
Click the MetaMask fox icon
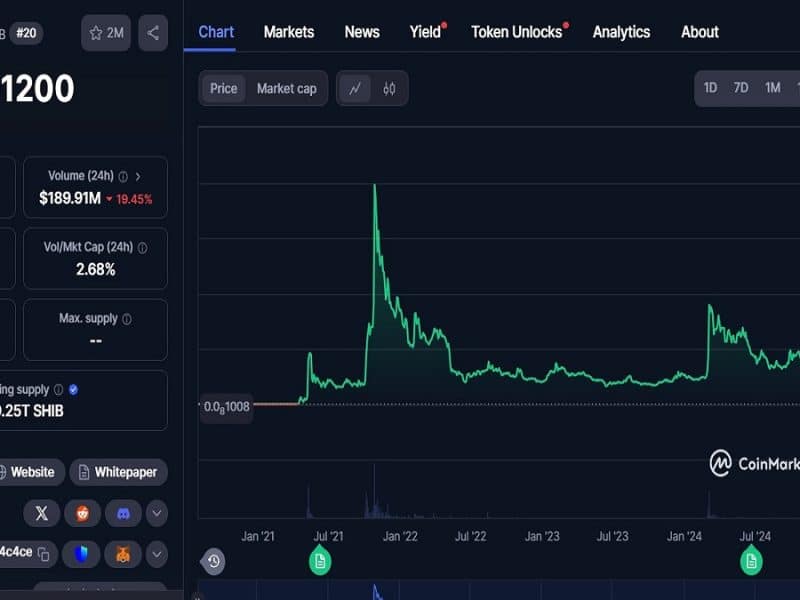tap(122, 553)
